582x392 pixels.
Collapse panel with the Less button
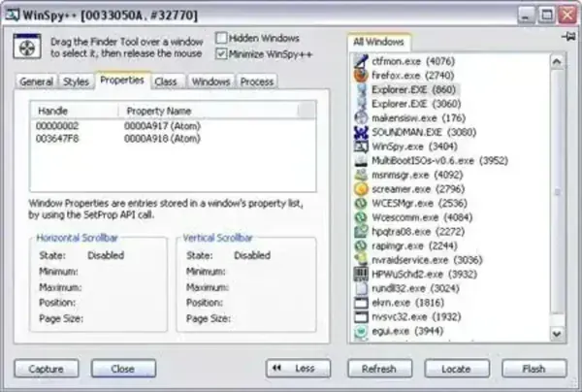pos(298,369)
